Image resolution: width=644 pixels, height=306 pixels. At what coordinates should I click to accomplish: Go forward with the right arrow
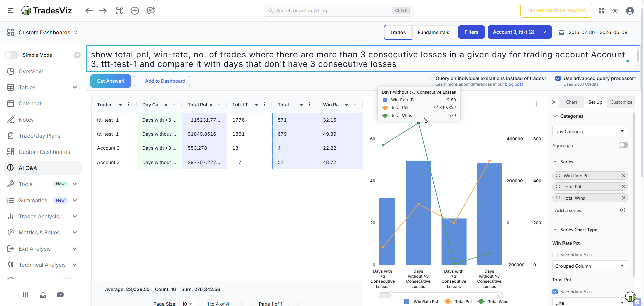[x=103, y=11]
